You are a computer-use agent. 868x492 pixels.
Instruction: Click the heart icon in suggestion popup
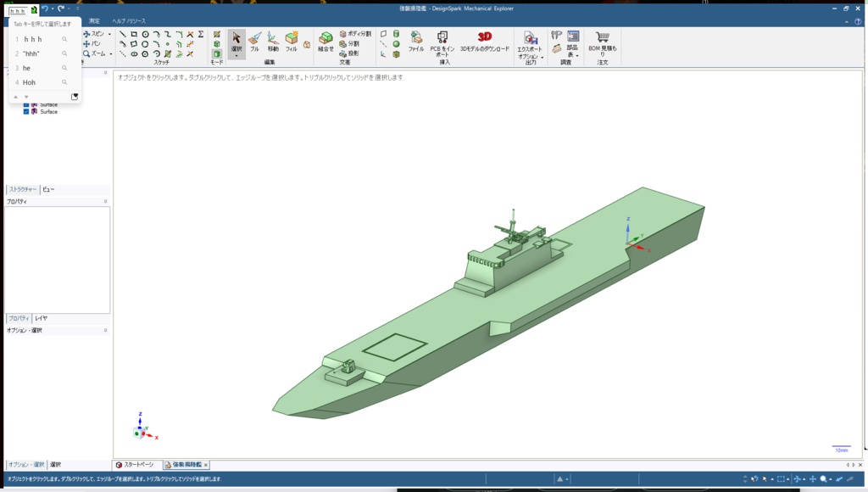[x=75, y=97]
